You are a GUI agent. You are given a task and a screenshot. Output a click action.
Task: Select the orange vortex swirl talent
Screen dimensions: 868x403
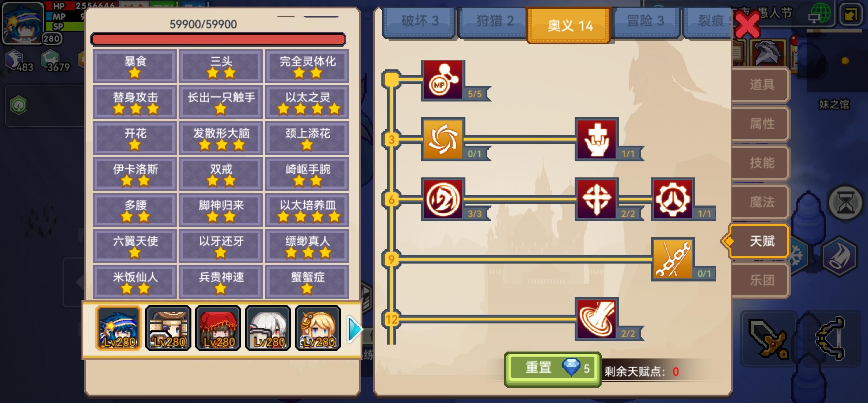443,139
